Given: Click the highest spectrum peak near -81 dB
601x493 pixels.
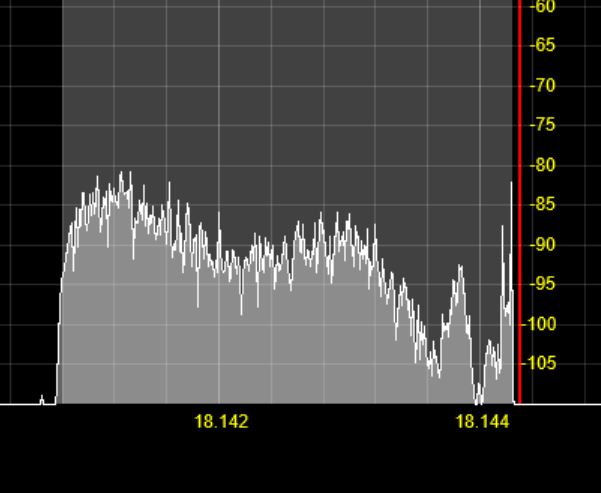Looking at the screenshot, I should [123, 175].
